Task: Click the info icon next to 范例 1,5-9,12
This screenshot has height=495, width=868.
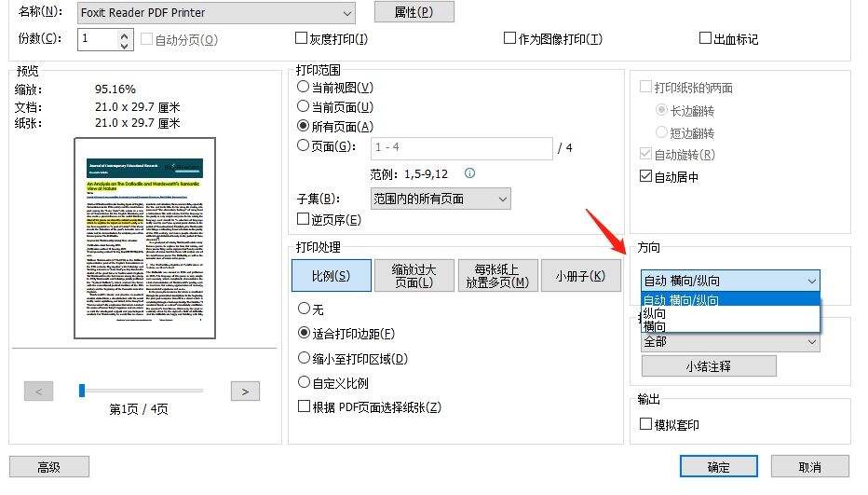Action: tap(469, 173)
